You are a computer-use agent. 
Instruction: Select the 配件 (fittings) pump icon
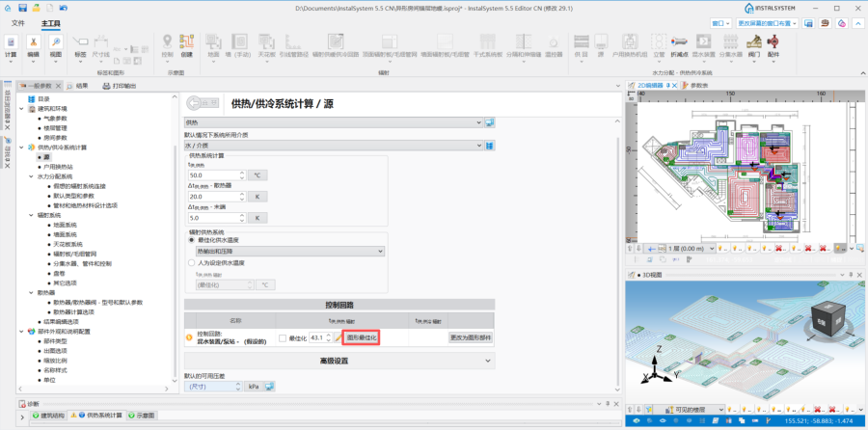[x=773, y=46]
